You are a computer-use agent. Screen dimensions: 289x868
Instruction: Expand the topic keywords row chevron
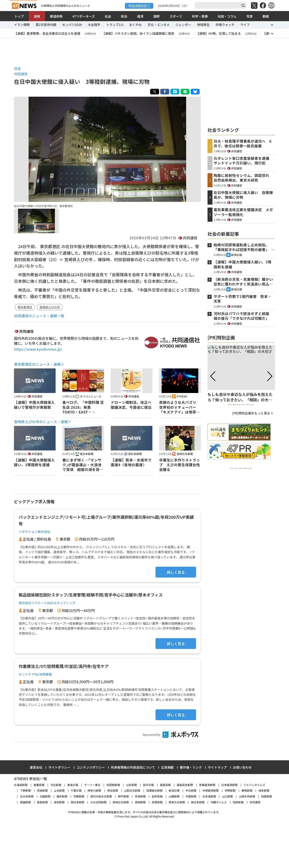tap(272, 25)
